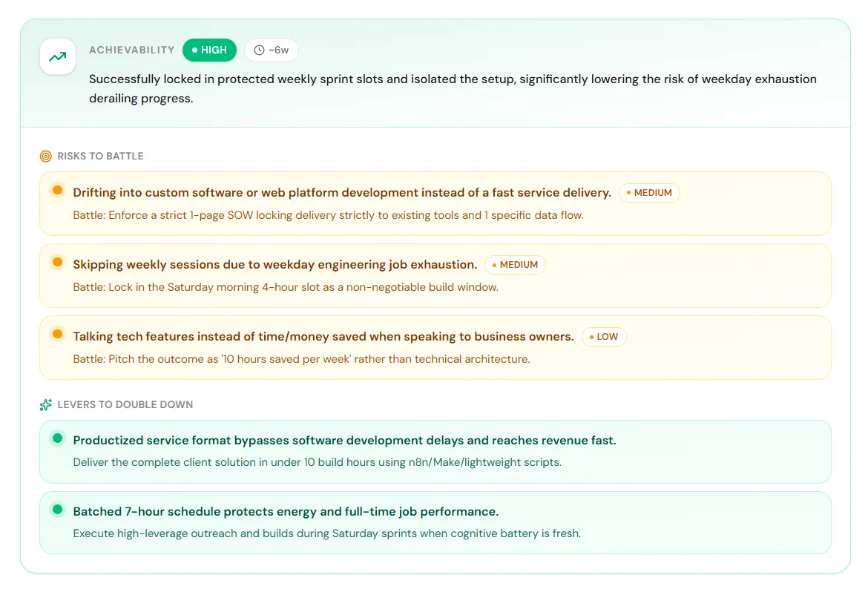
Task: Select the 'Drifting into custom software' risk title
Action: (x=342, y=193)
